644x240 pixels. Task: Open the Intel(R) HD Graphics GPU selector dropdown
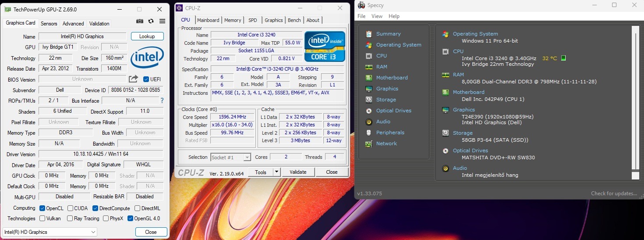(50, 232)
